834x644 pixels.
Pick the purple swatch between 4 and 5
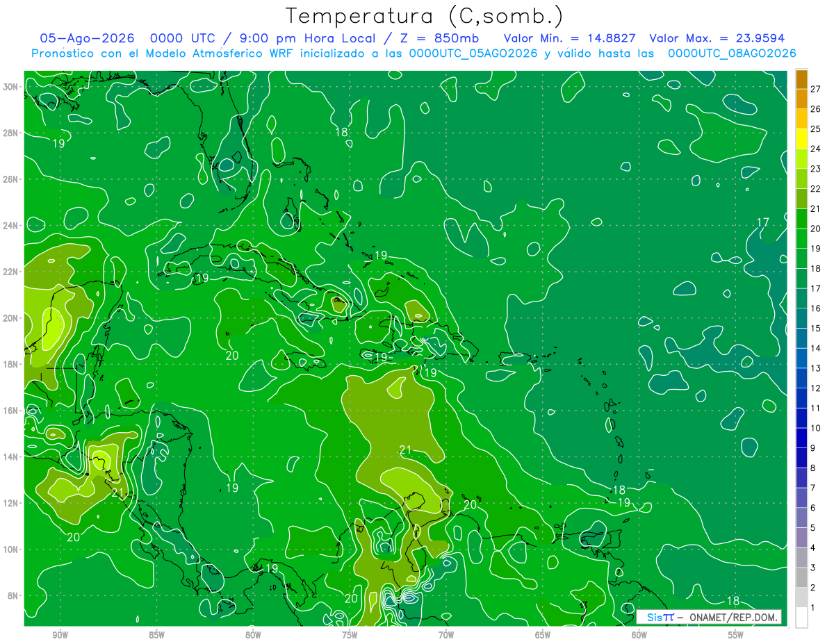801,538
